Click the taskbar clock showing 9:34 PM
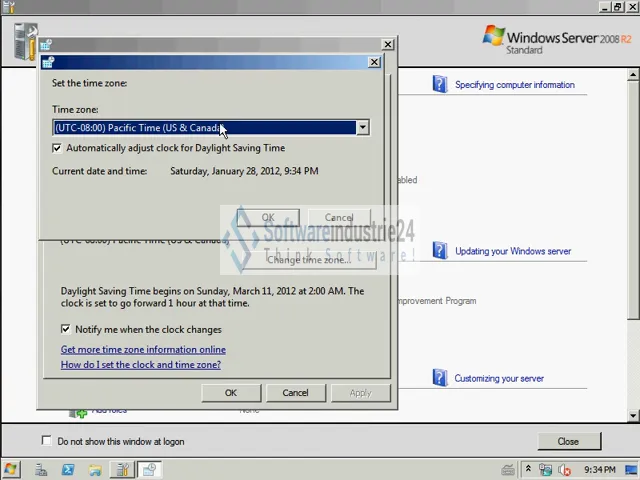The width and height of the screenshot is (640, 480). 599,469
